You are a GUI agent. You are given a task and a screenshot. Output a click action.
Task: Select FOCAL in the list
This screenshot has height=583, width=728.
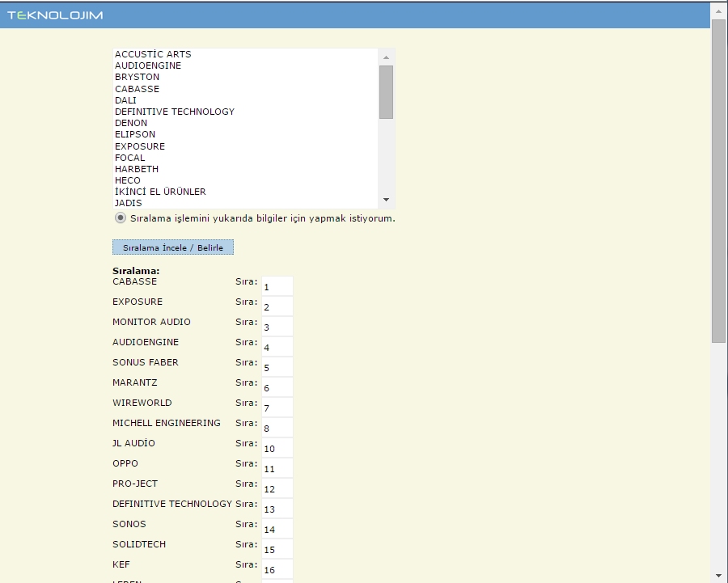point(246,158)
